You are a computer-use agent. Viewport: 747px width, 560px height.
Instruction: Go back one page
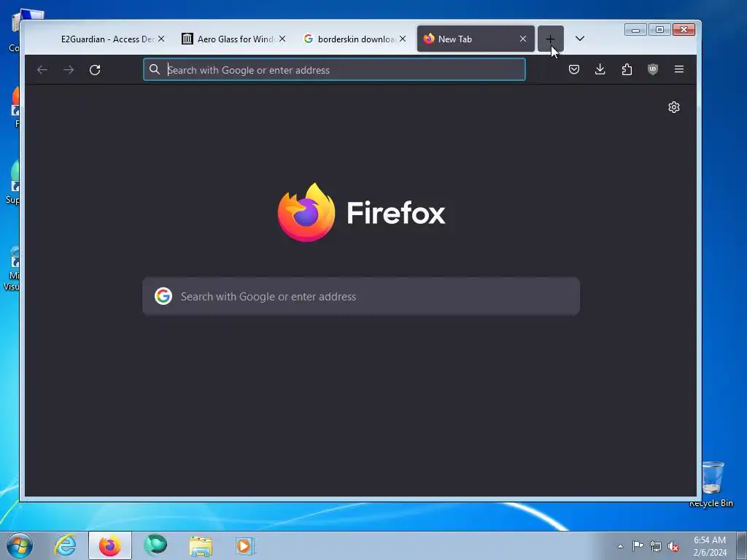pos(42,70)
